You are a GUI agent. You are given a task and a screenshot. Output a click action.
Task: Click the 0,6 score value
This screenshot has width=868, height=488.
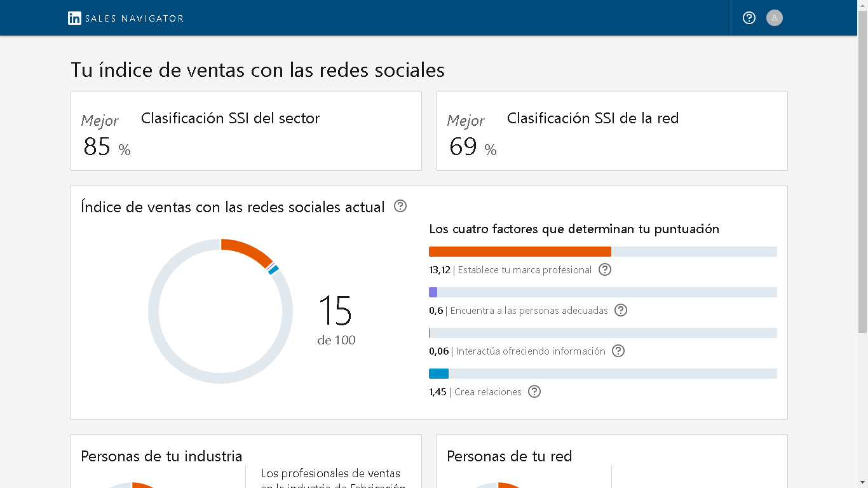pos(436,311)
